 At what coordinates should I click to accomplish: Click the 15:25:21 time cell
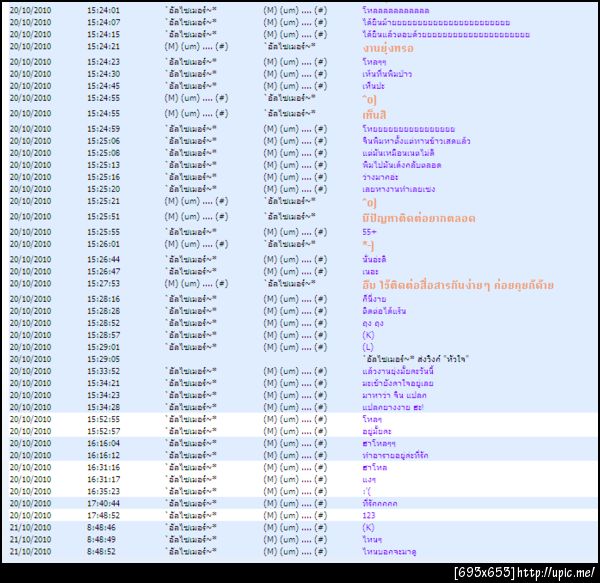coord(103,201)
